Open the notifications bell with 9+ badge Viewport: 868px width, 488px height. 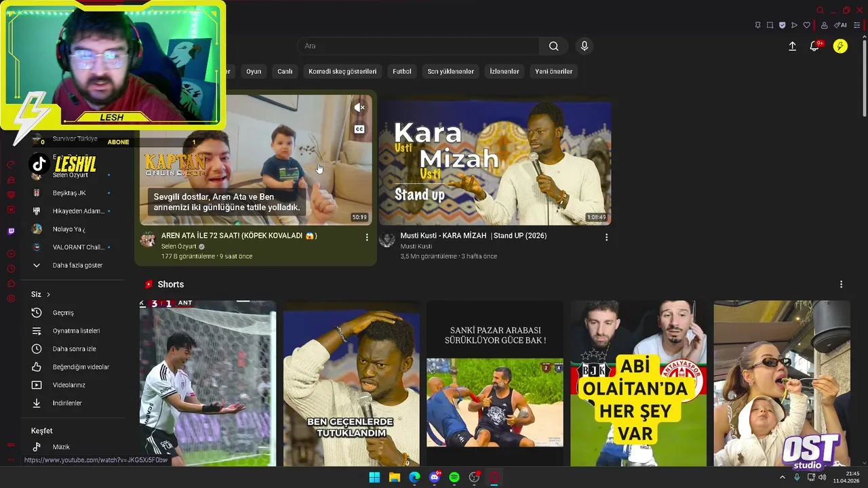(815, 46)
